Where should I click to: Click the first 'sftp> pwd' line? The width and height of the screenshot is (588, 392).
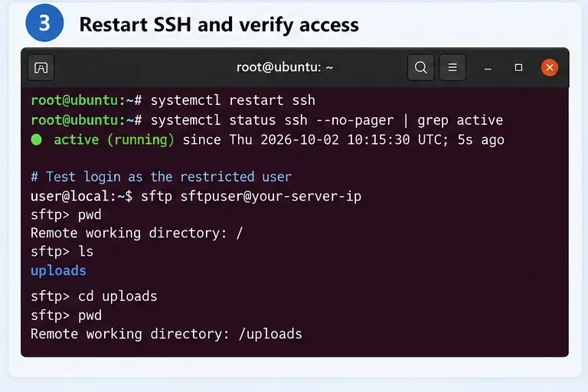tap(66, 215)
